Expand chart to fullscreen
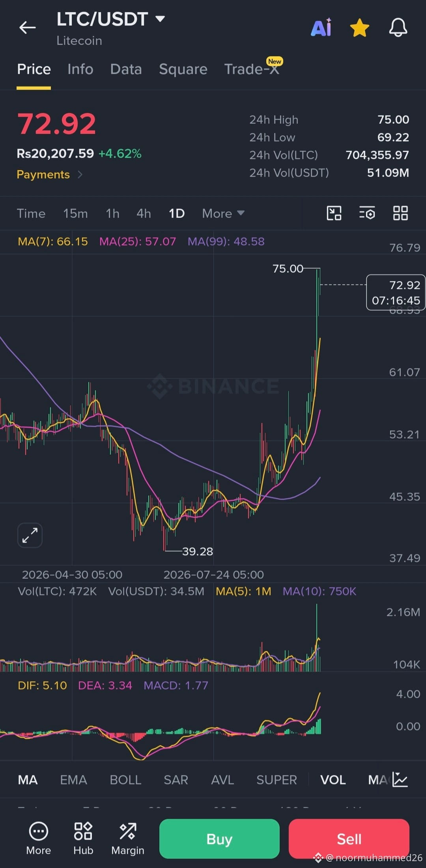Screen dimensions: 426x868 [x=30, y=535]
